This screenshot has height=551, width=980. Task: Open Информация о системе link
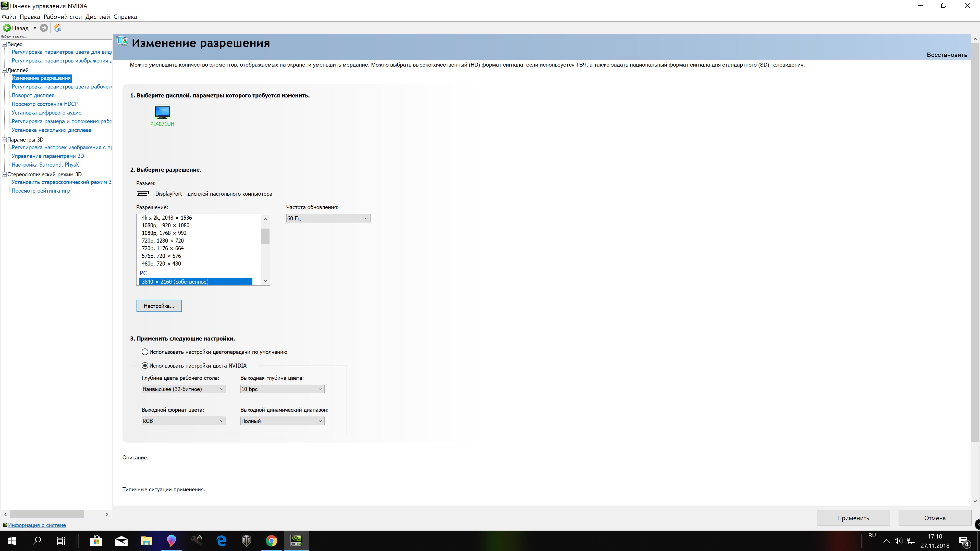(x=37, y=525)
